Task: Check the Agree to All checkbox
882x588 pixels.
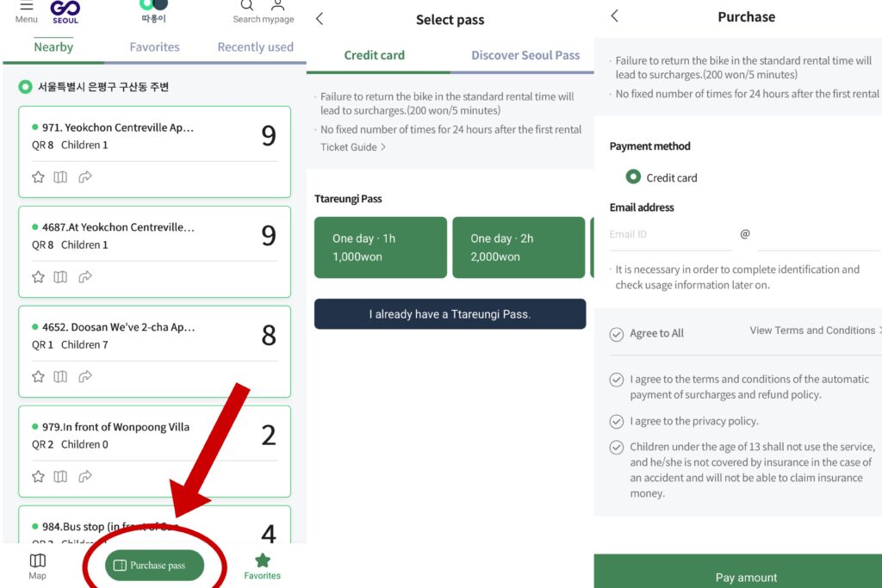Action: [617, 335]
